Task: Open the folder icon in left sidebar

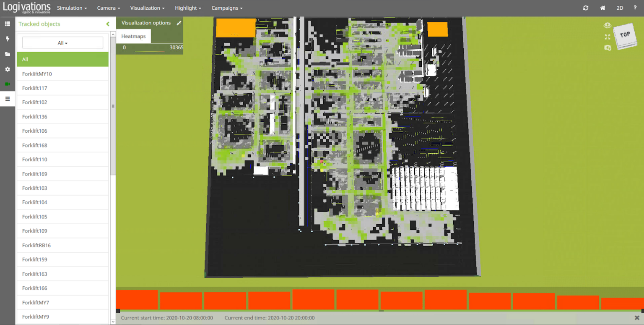Action: tap(7, 54)
